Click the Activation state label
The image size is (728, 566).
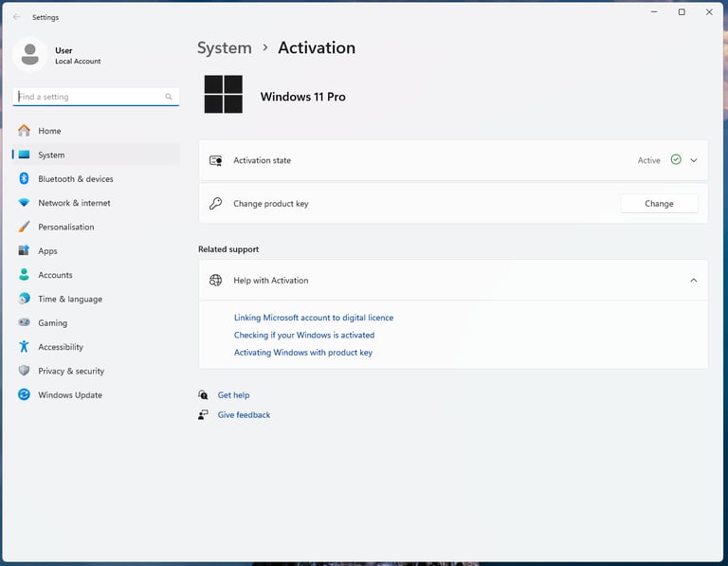262,160
